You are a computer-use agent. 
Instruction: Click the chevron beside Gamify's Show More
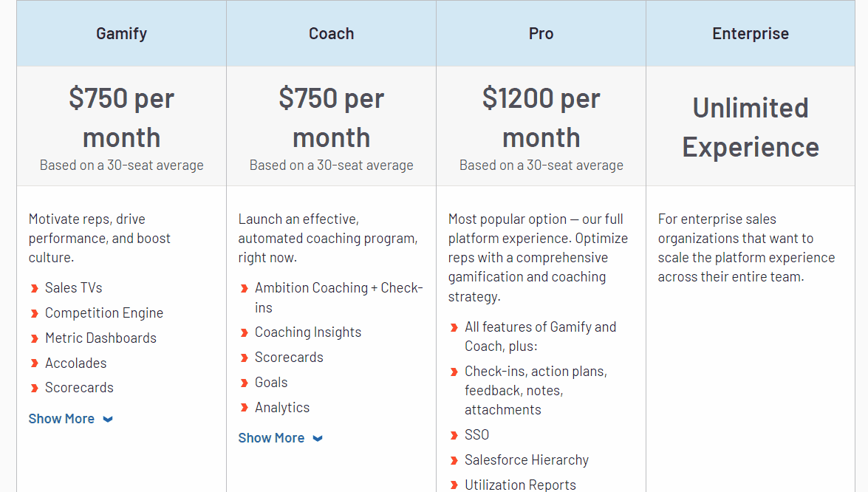click(108, 418)
